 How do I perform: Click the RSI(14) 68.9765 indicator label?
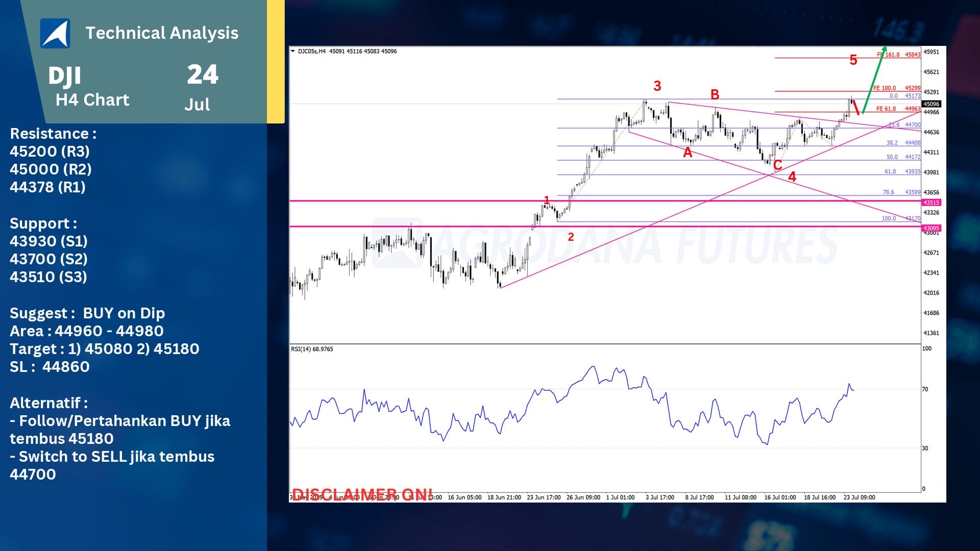(x=312, y=349)
